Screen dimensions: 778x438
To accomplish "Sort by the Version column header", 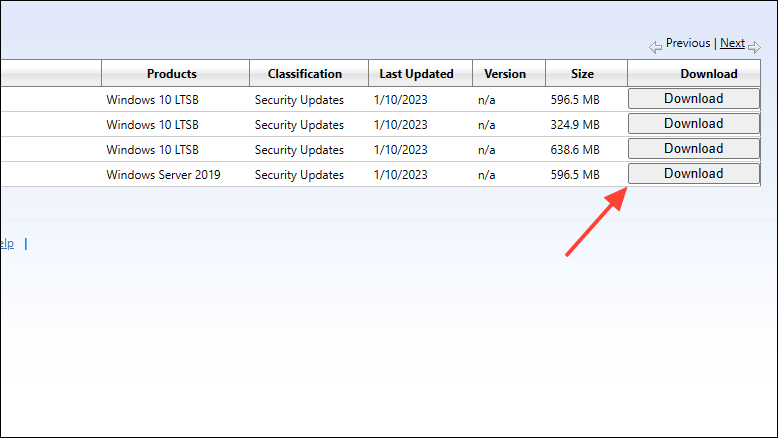I will point(505,74).
